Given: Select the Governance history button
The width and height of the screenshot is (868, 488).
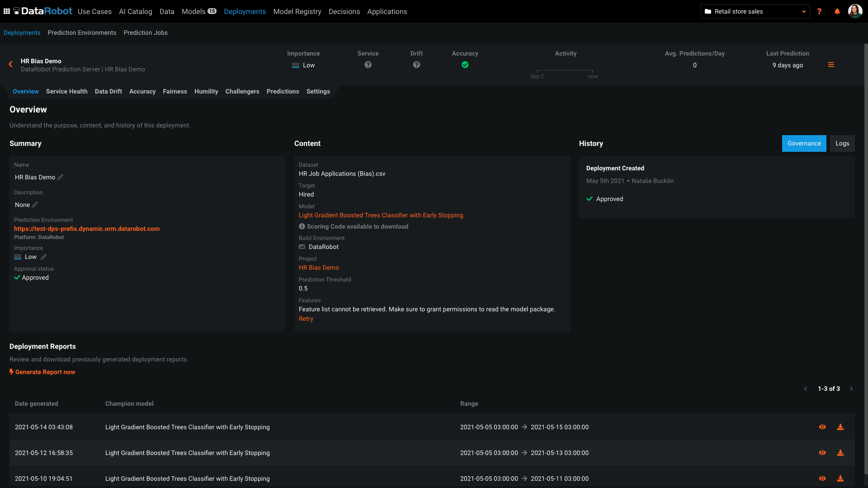Looking at the screenshot, I should pos(804,143).
